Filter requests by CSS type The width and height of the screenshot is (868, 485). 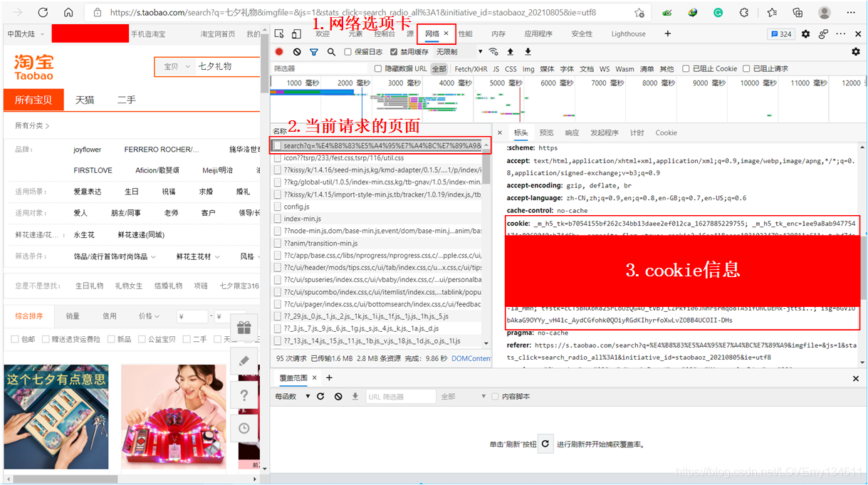click(x=511, y=69)
